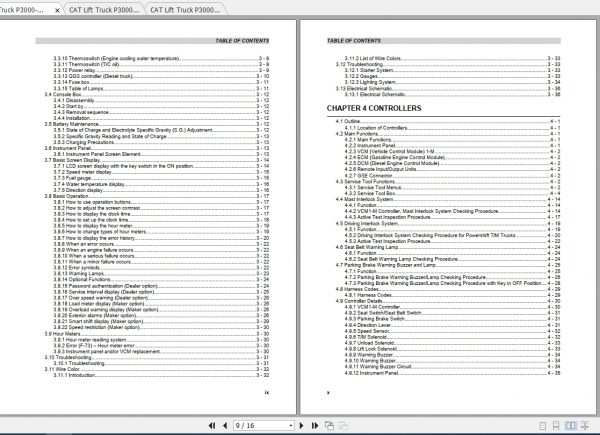
Task: Click the 3.7.3 Fuel gauge entry
Action: (x=161, y=178)
